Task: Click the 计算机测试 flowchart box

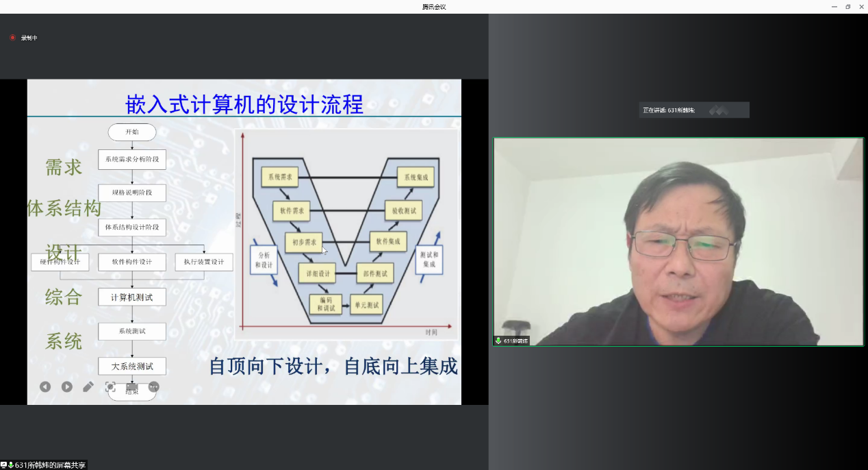Action: pyautogui.click(x=131, y=297)
